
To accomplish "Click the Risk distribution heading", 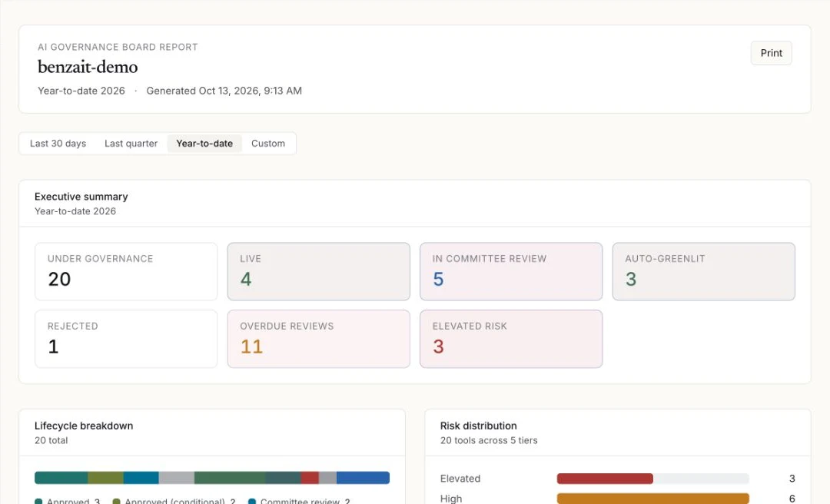I will (479, 426).
